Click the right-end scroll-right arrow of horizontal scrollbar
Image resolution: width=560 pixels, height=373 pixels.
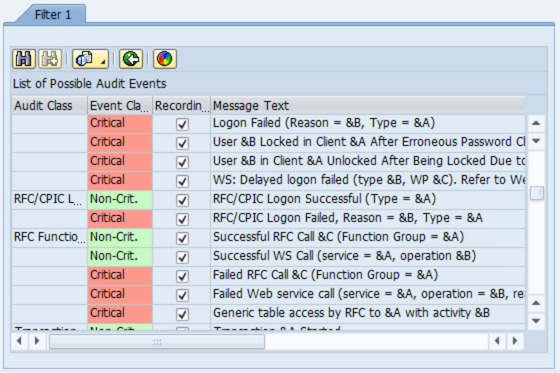pos(515,341)
